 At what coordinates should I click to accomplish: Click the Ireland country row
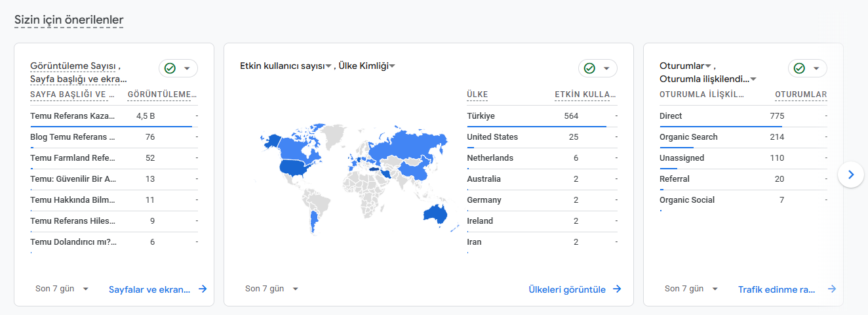pos(542,221)
